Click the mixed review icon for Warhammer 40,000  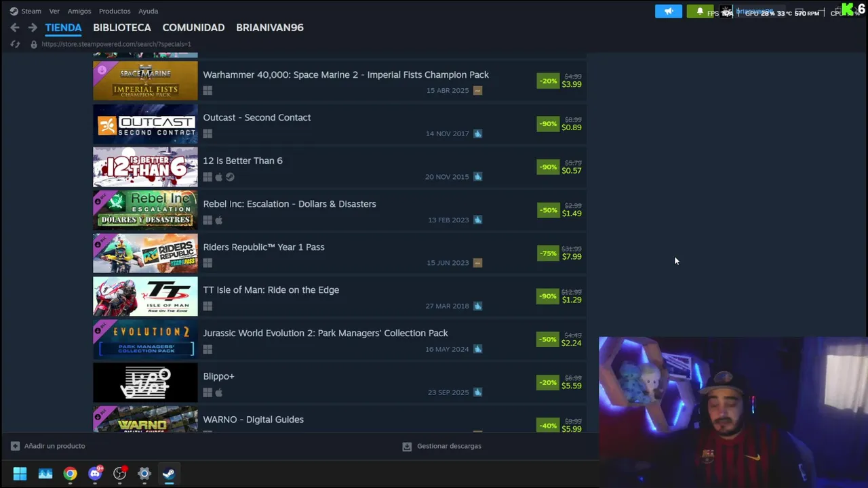(477, 90)
